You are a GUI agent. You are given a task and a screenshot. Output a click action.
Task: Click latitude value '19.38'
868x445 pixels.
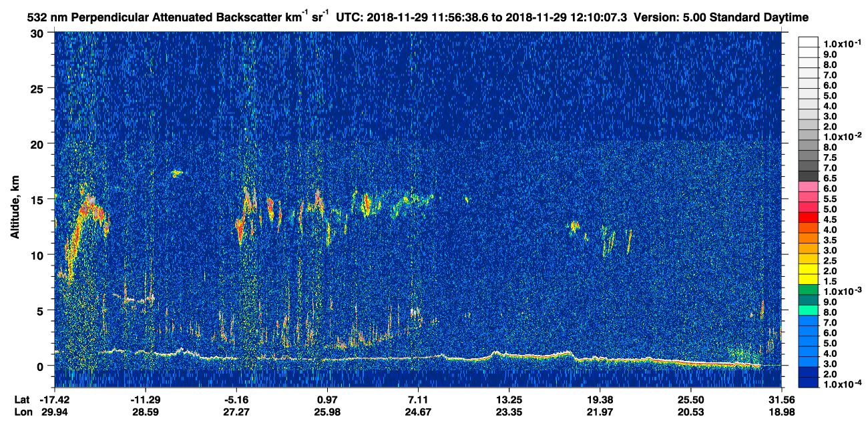coord(600,399)
